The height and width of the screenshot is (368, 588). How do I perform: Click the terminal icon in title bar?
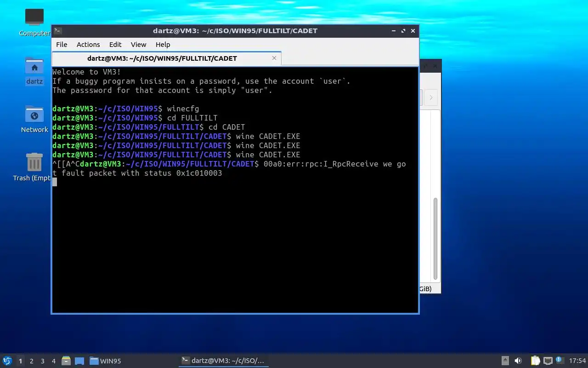tap(58, 31)
